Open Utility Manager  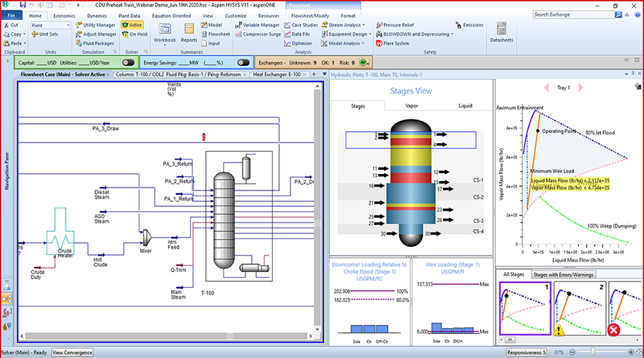point(95,25)
